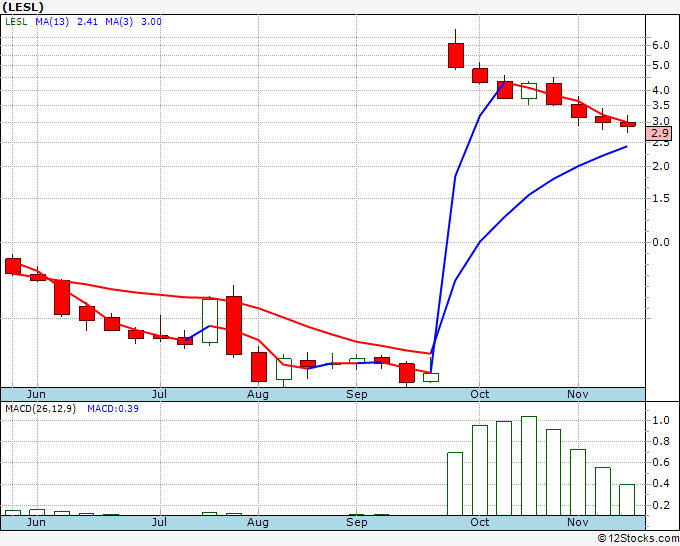Click the MA(13) legend label

[52, 22]
